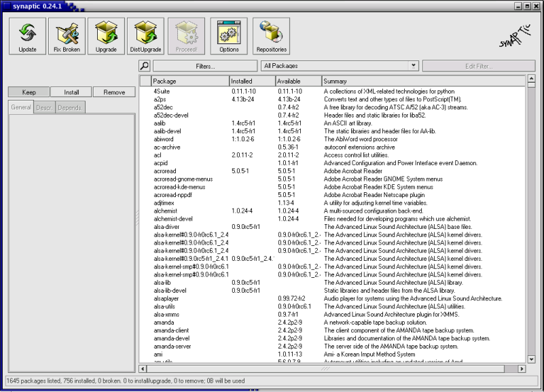Open the Repositories icon
The image size is (544, 392).
point(271,37)
